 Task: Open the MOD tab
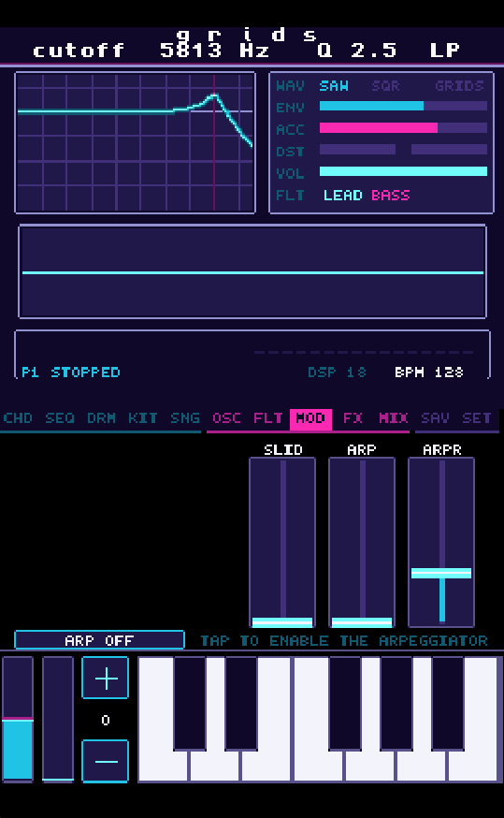click(310, 418)
